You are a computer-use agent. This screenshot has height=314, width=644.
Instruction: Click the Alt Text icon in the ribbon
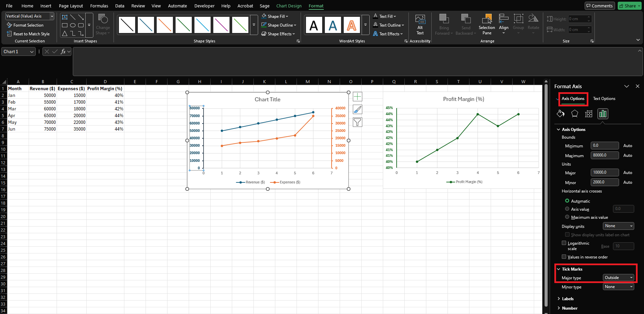pyautogui.click(x=420, y=24)
